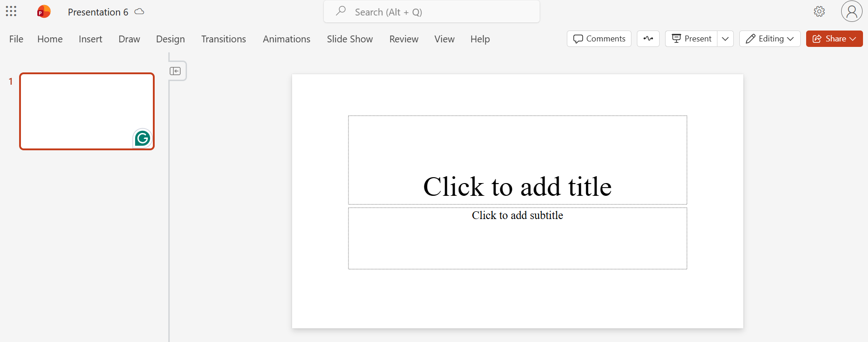Go to the Transitions tab
Viewport: 868px width, 342px height.
(x=224, y=39)
